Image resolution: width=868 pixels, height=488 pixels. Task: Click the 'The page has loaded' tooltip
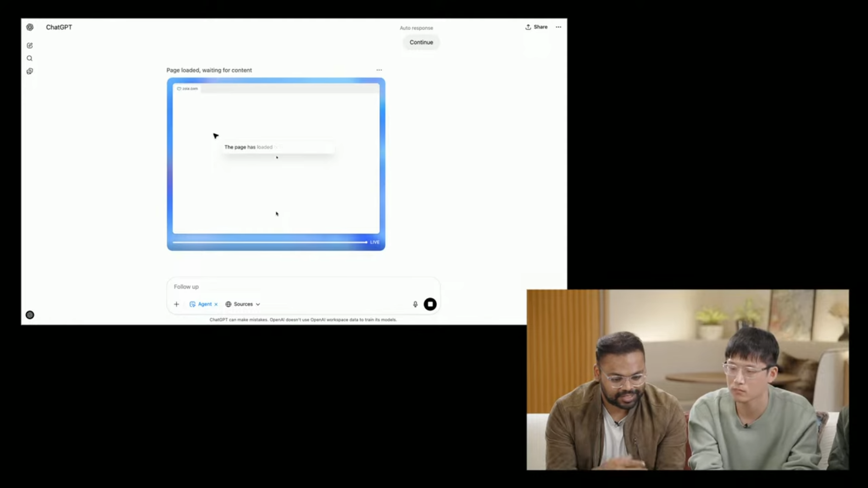coord(278,147)
